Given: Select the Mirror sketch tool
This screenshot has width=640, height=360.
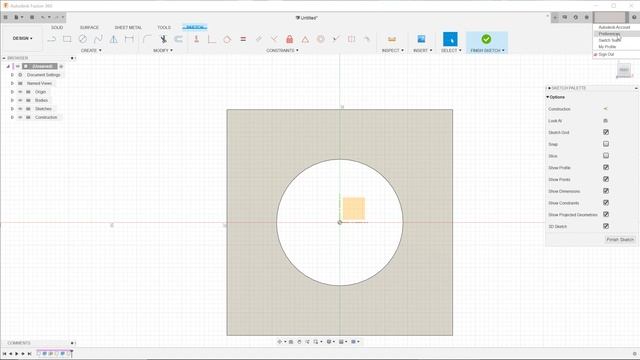Looking at the screenshot, I should pyautogui.click(x=113, y=39).
